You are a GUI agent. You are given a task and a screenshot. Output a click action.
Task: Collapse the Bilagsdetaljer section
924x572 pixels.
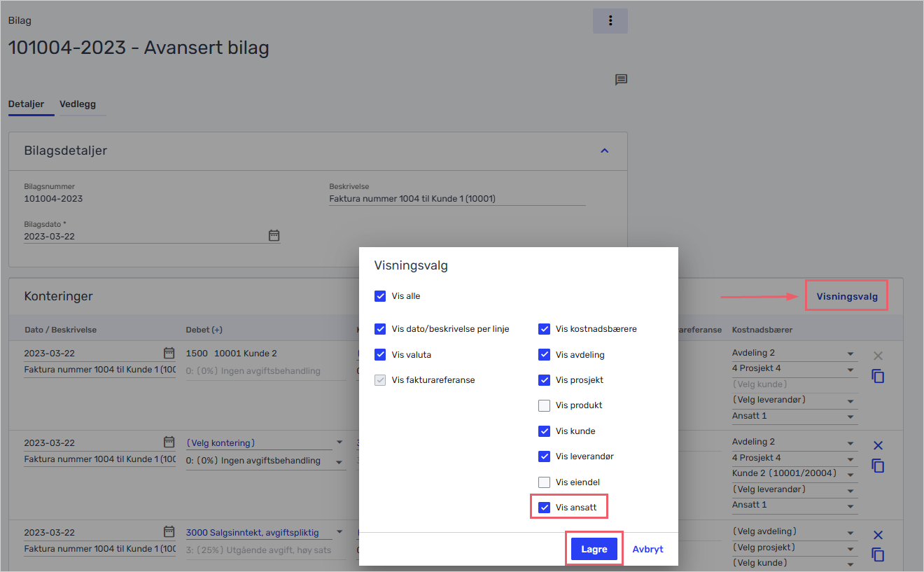(605, 151)
